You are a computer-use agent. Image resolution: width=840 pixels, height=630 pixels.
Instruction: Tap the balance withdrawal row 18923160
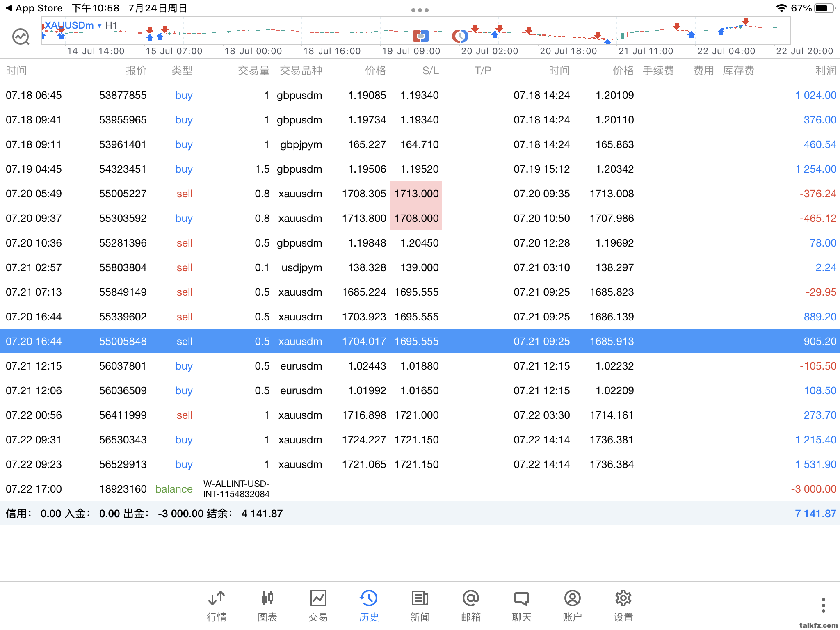pos(420,489)
